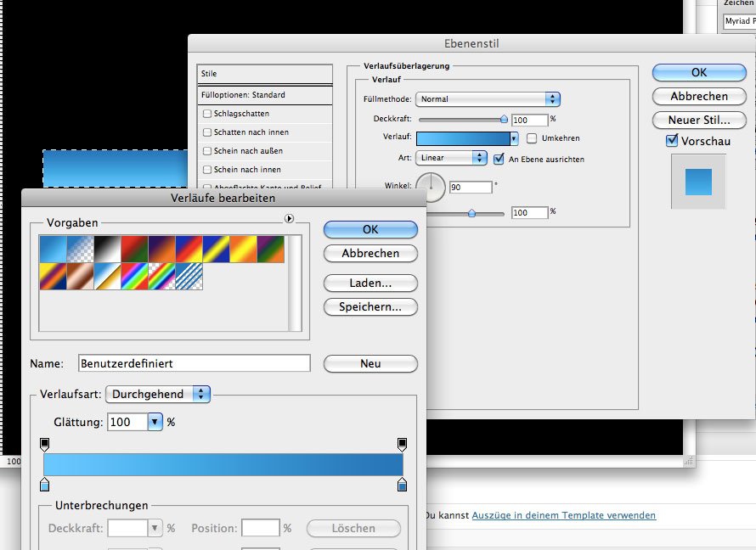Image resolution: width=756 pixels, height=550 pixels.
Task: Click the Neu button next to Name
Action: 370,363
